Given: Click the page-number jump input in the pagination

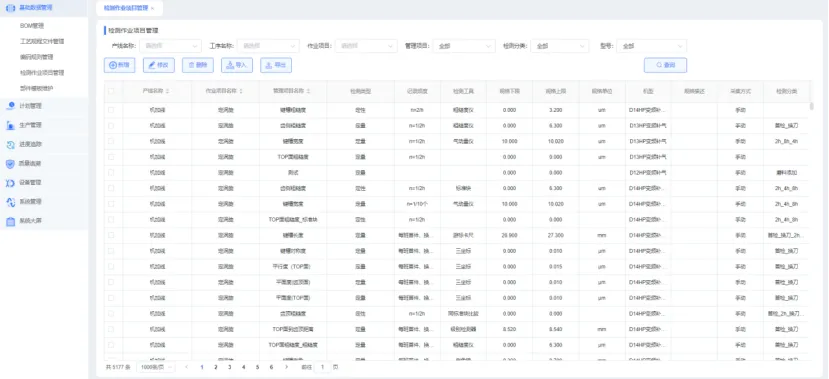Looking at the screenshot, I should (322, 367).
